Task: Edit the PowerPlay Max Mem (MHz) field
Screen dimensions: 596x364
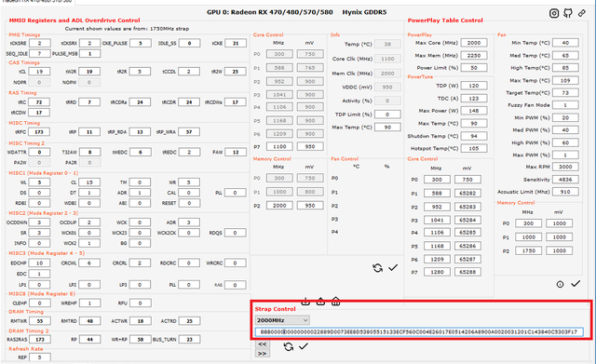Action: pyautogui.click(x=474, y=56)
